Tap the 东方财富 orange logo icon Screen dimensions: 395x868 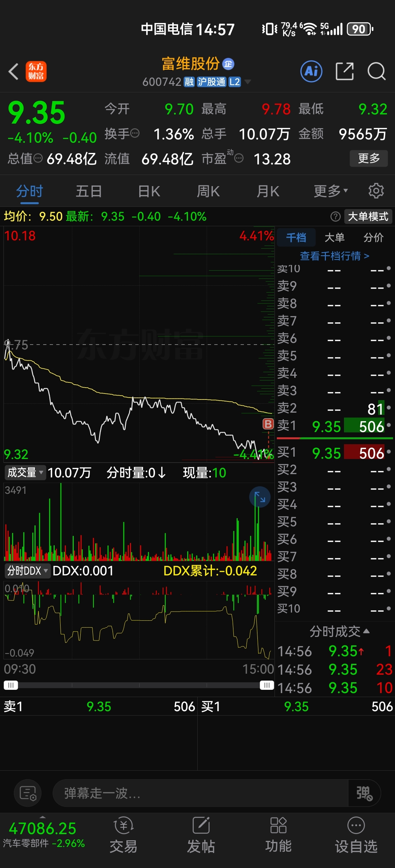click(x=36, y=71)
